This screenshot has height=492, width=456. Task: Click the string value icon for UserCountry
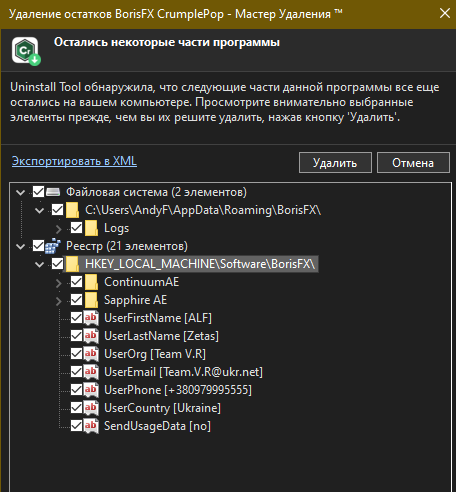coord(91,408)
